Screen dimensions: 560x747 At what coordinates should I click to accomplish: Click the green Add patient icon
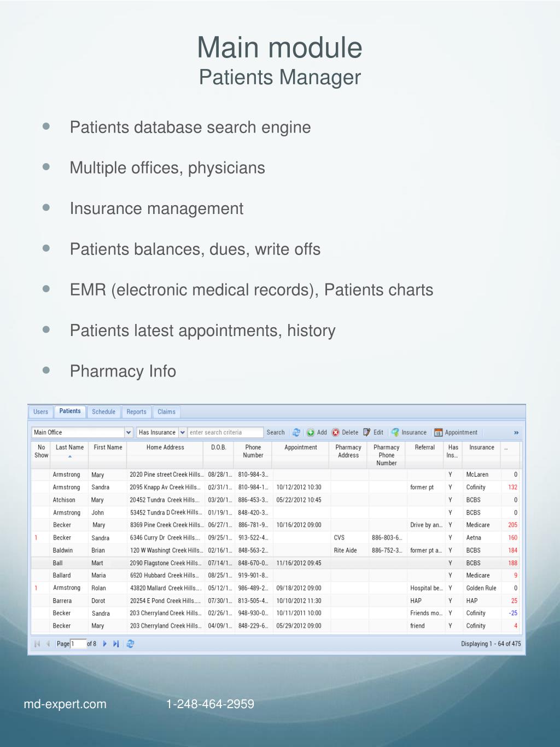[311, 432]
